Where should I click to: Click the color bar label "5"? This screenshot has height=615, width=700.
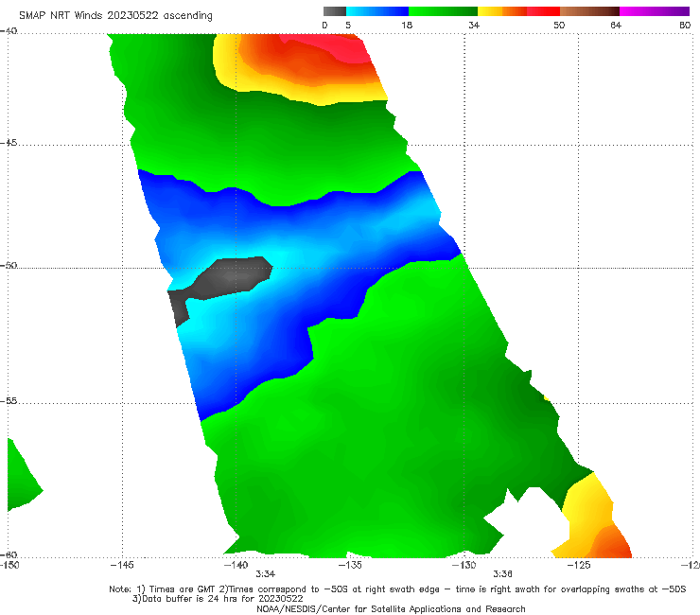pos(348,25)
